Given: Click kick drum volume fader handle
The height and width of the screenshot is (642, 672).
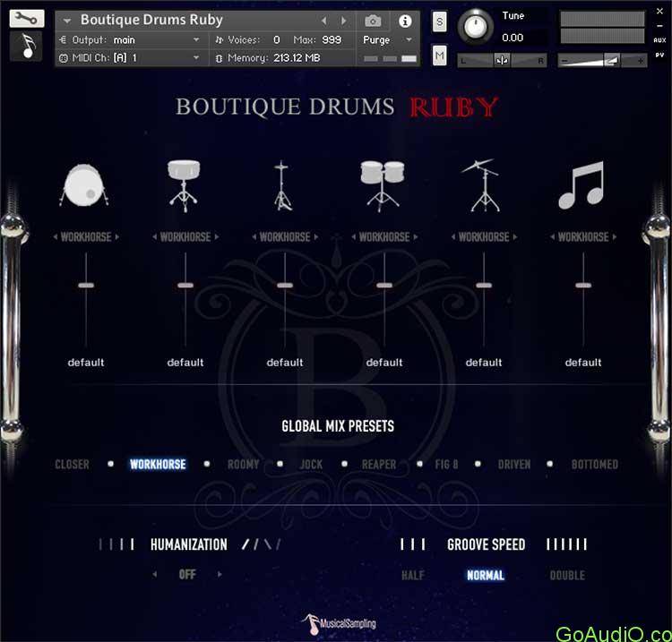Looking at the screenshot, I should [x=86, y=286].
